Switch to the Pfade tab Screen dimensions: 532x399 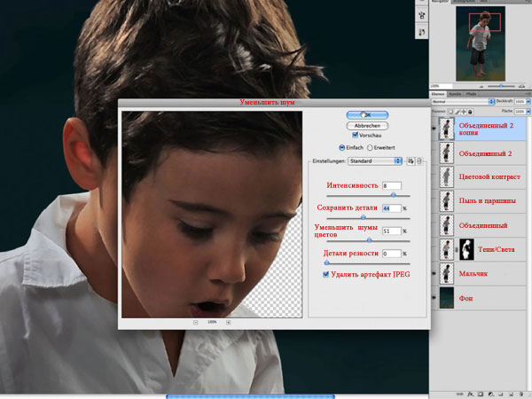click(x=471, y=94)
